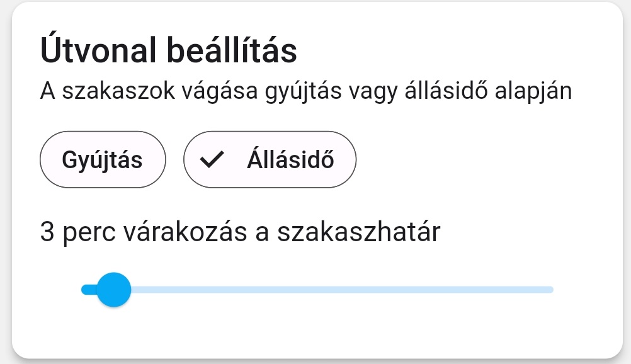Viewport: 631px width, 364px height.
Task: Click the blue slider thumb
Action: (x=114, y=290)
